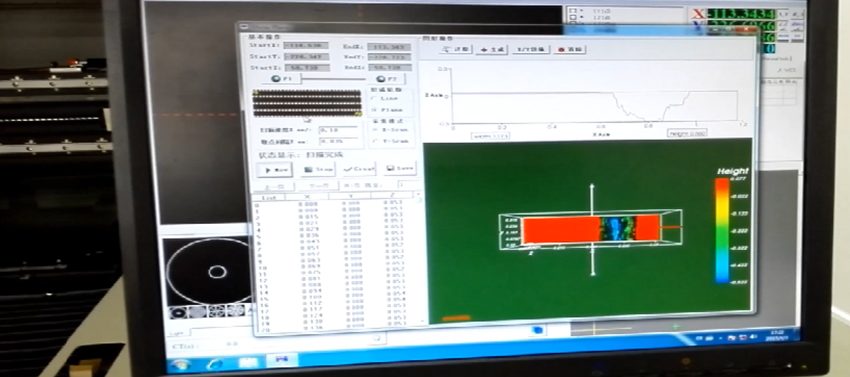
Task: Click the read chart button with cursor icon
Action: tap(456, 49)
